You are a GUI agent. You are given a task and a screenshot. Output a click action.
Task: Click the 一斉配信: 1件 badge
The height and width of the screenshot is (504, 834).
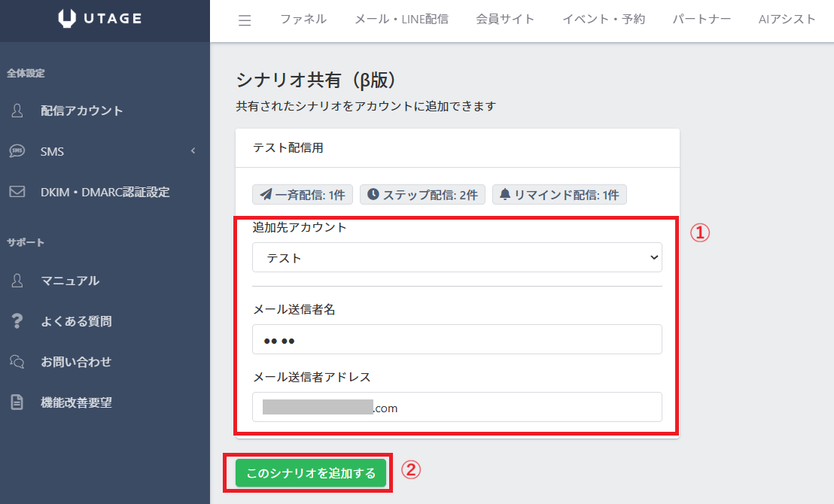(x=303, y=195)
